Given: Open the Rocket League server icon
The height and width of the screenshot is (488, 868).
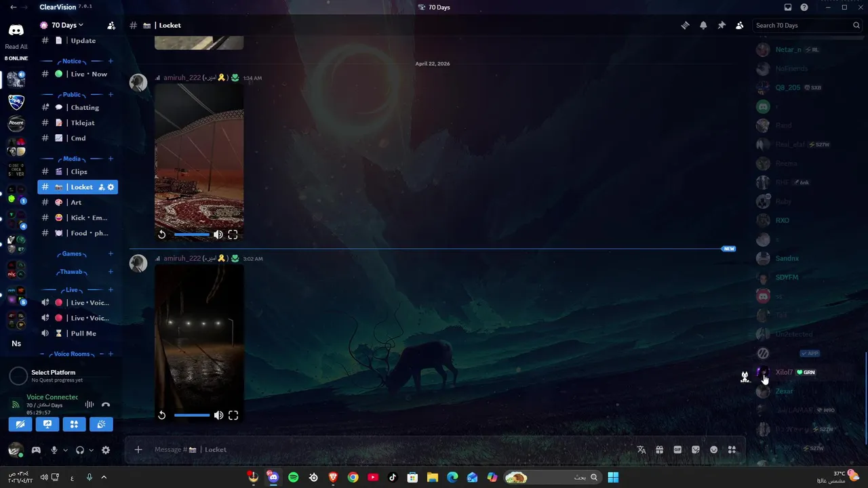Looking at the screenshot, I should (16, 102).
